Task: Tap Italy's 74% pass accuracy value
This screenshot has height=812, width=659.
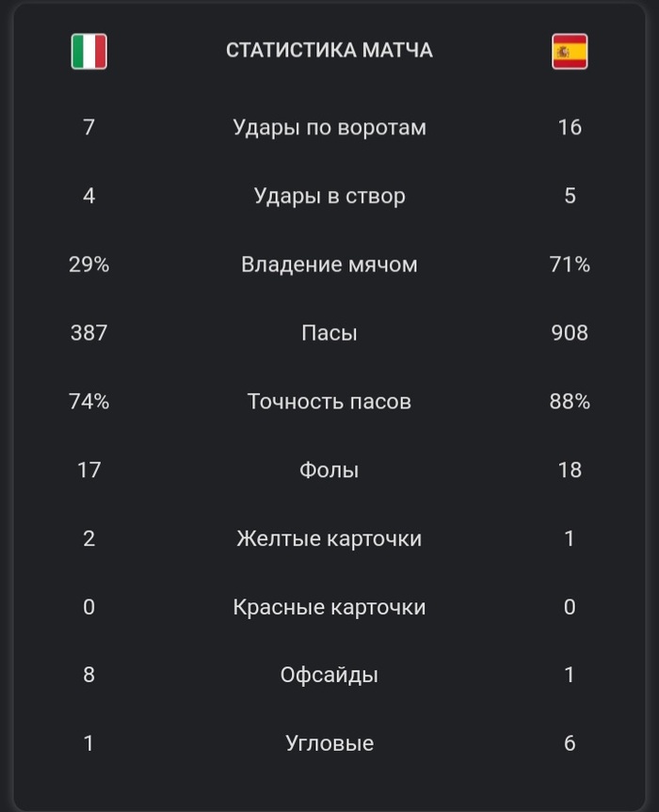Action: 89,402
